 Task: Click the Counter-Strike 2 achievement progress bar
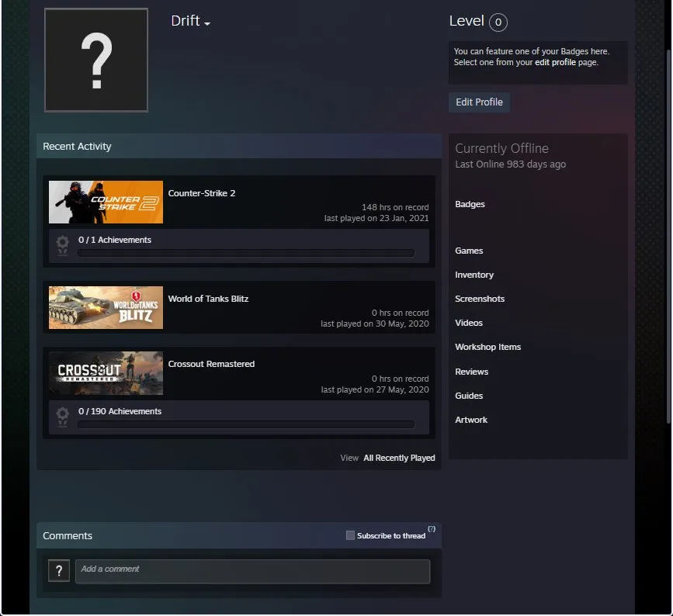coord(246,253)
